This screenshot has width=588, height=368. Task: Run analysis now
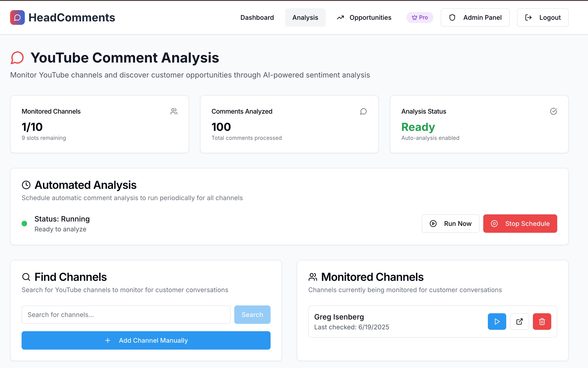coord(450,224)
